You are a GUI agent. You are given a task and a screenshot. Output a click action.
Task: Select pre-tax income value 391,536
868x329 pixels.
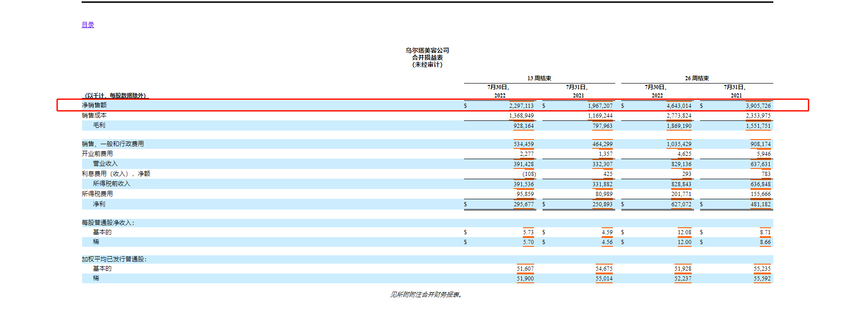click(x=524, y=184)
